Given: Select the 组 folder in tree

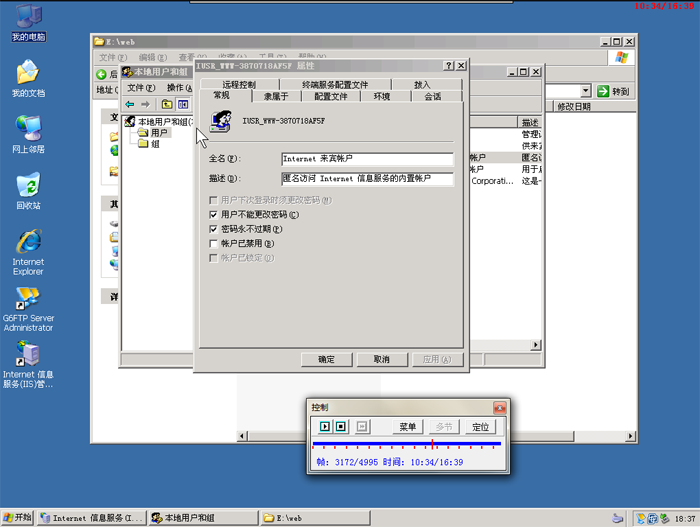Looking at the screenshot, I should [x=149, y=144].
